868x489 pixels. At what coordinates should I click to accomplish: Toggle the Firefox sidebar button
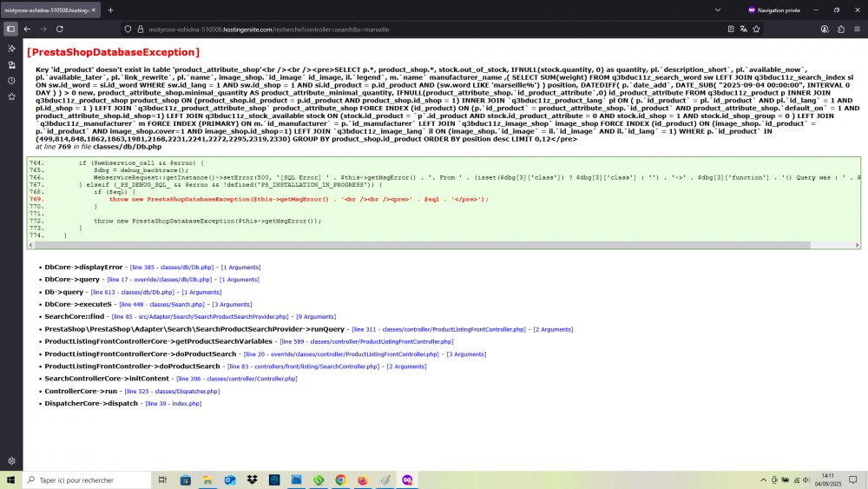pyautogui.click(x=10, y=30)
